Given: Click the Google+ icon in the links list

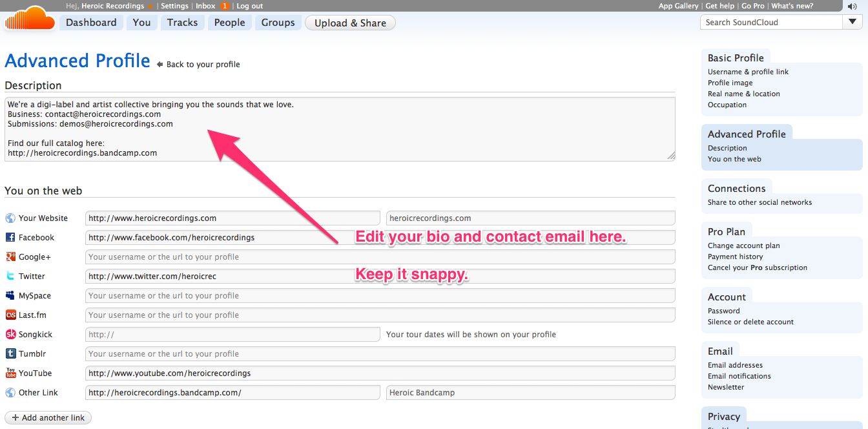Looking at the screenshot, I should click(x=10, y=257).
